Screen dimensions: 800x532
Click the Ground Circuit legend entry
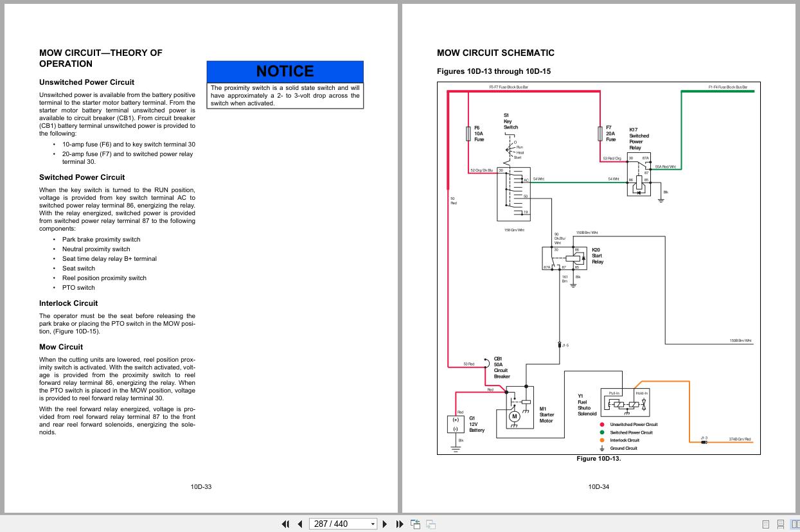tap(618, 448)
